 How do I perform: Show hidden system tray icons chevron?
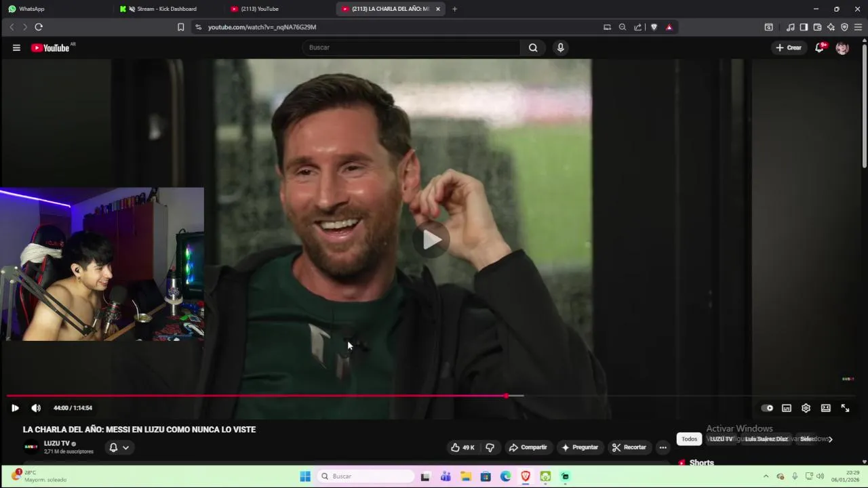(766, 476)
